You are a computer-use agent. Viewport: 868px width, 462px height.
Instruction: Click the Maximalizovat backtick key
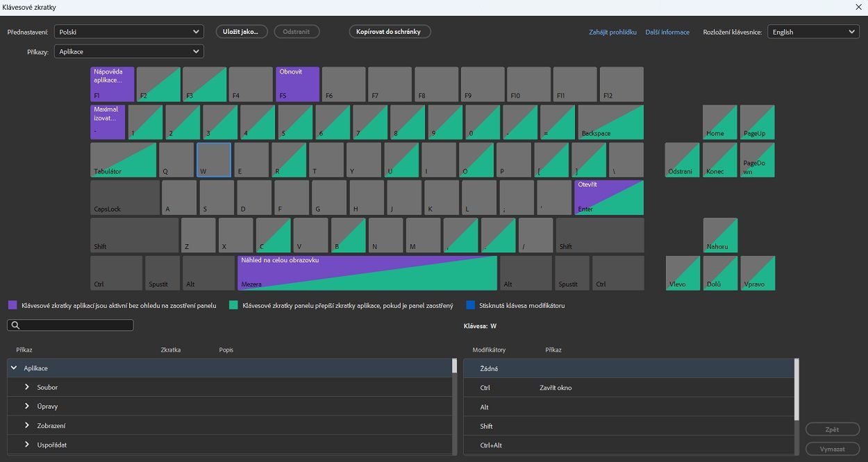tap(108, 122)
